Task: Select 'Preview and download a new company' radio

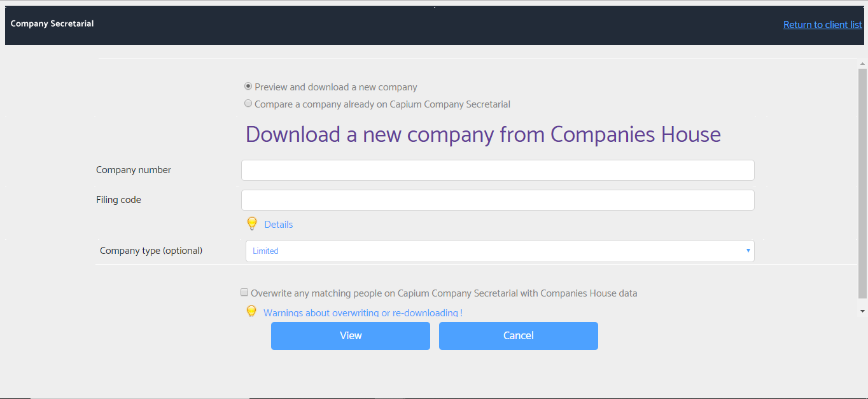Action: coord(248,87)
